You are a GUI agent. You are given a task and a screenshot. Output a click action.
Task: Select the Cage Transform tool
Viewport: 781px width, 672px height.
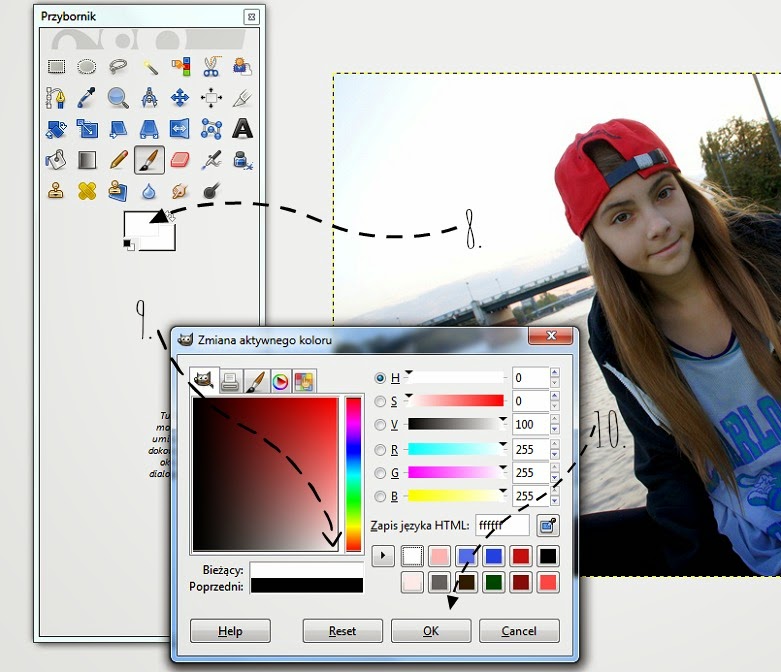pyautogui.click(x=211, y=129)
